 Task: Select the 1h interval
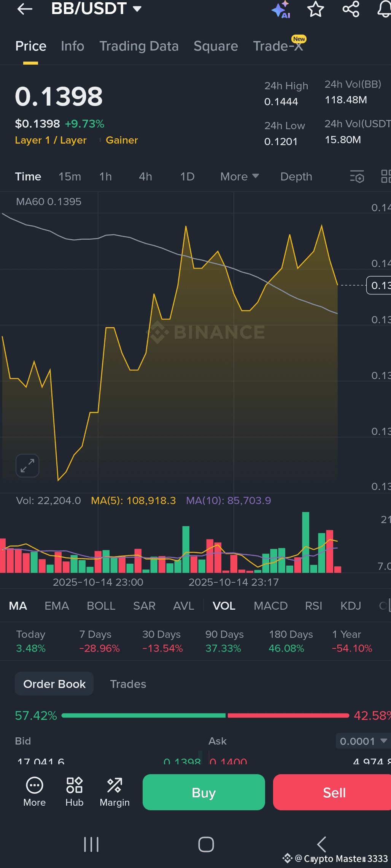click(105, 177)
